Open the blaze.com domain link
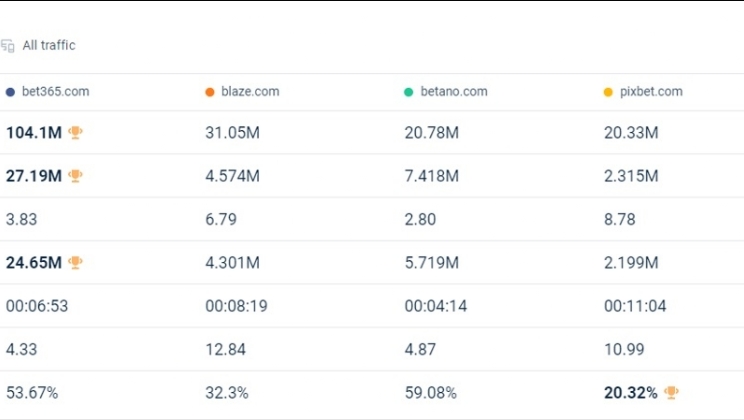744x420 pixels. tap(252, 92)
